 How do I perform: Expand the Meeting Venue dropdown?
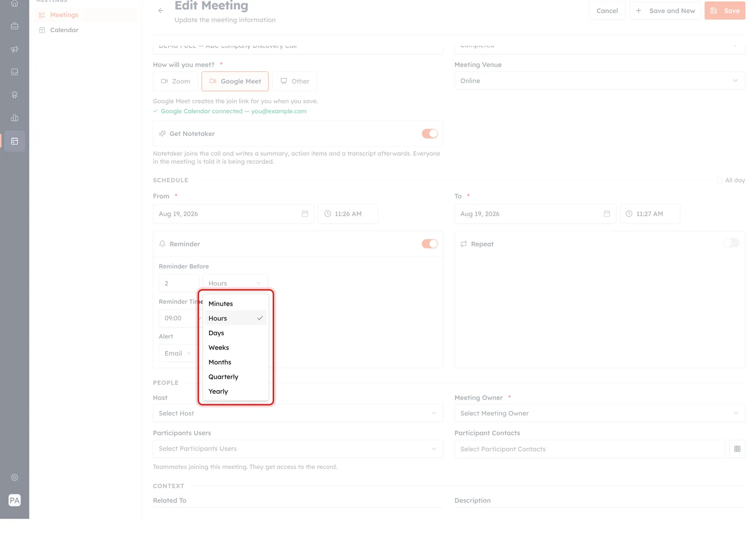600,81
